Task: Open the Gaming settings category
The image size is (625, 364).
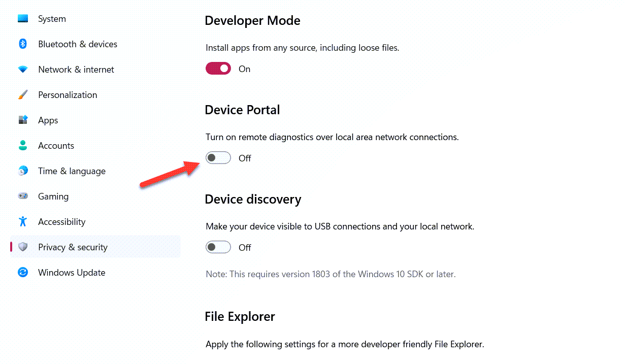Action: point(53,196)
